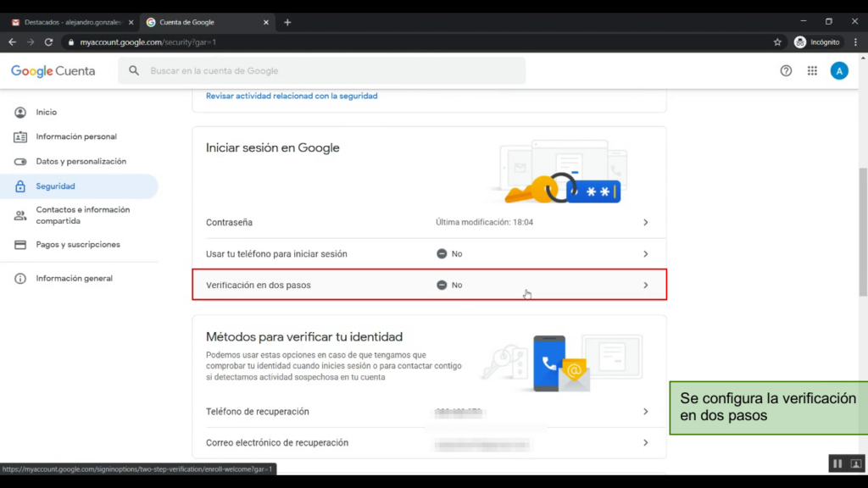The image size is (868, 488).
Task: Click the Pagos credit card icon
Action: coord(20,245)
